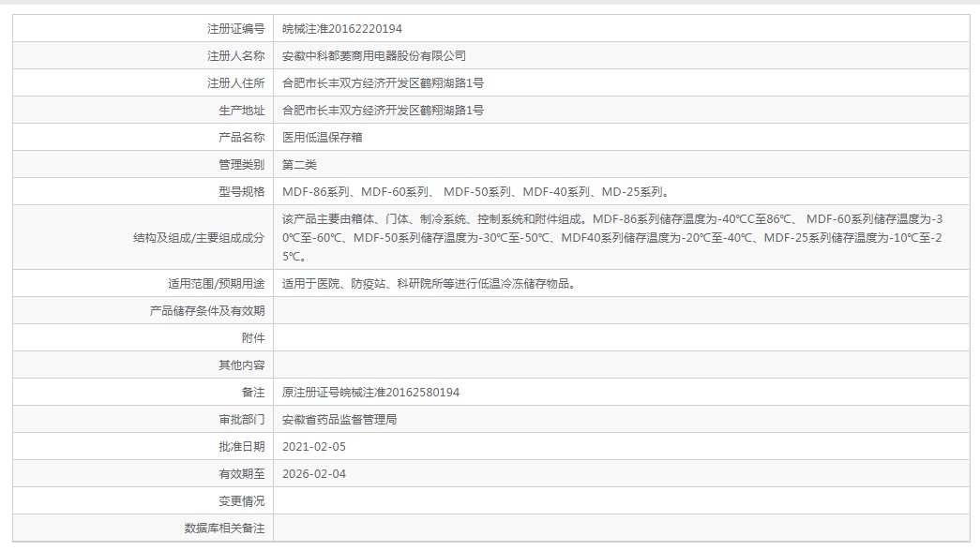The height and width of the screenshot is (551, 980).
Task: Click the 注册人住所 label
Action: click(235, 83)
